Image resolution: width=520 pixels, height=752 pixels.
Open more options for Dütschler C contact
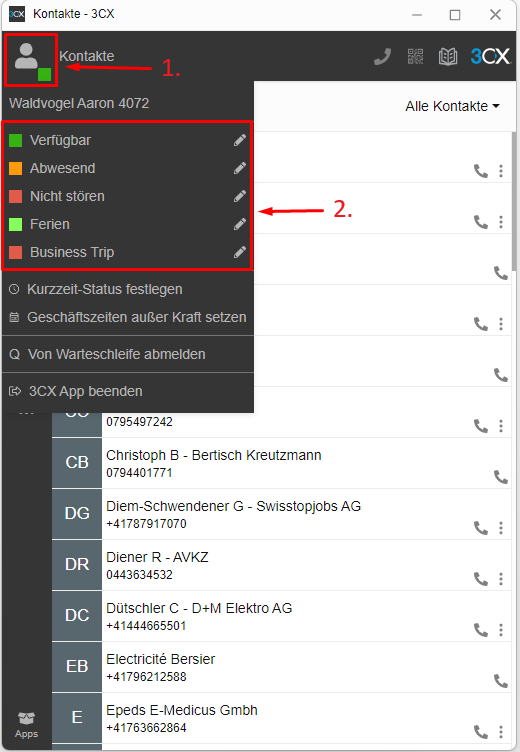[501, 629]
